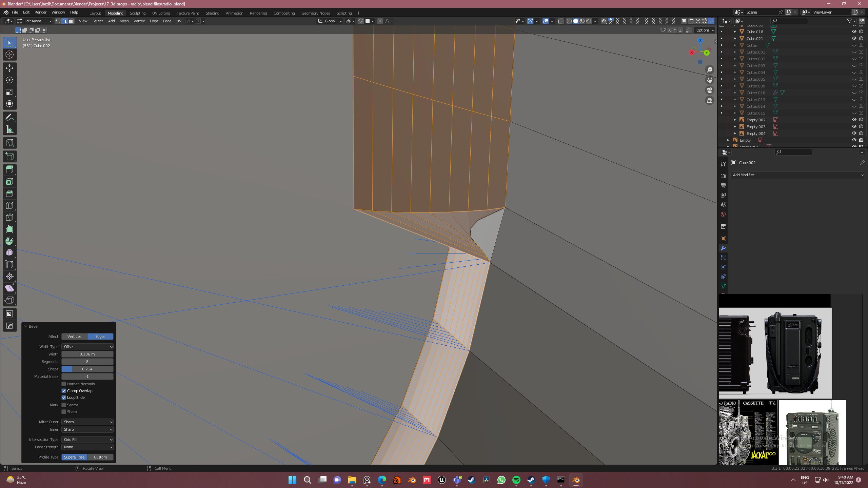The width and height of the screenshot is (868, 488).
Task: Collapse the Bevel operator panel
Action: [x=26, y=326]
